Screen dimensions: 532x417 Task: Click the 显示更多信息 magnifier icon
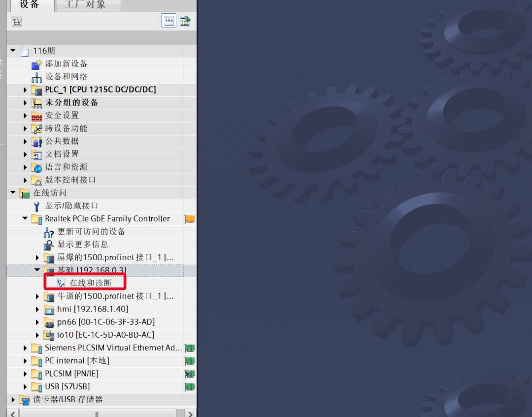pos(49,245)
